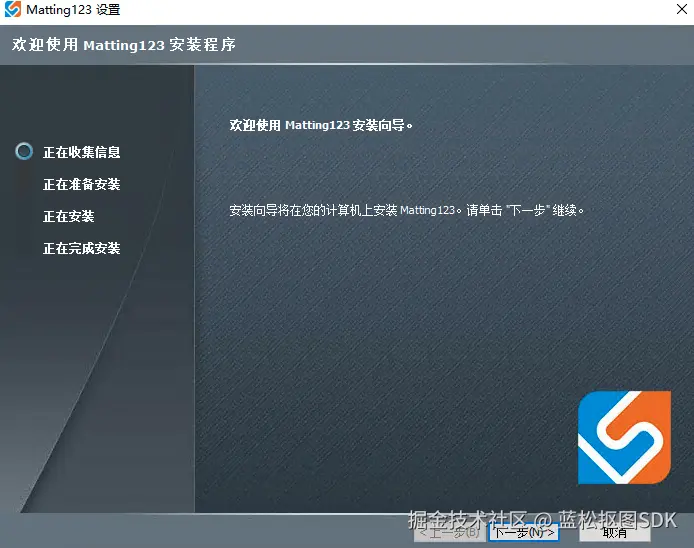Select the 正在完成安装 step label
694x548 pixels.
pyautogui.click(x=81, y=248)
